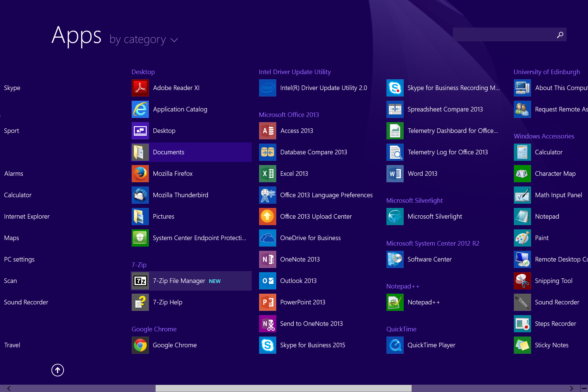Go back to Start with up arrow
The width and height of the screenshot is (588, 392).
(x=58, y=370)
